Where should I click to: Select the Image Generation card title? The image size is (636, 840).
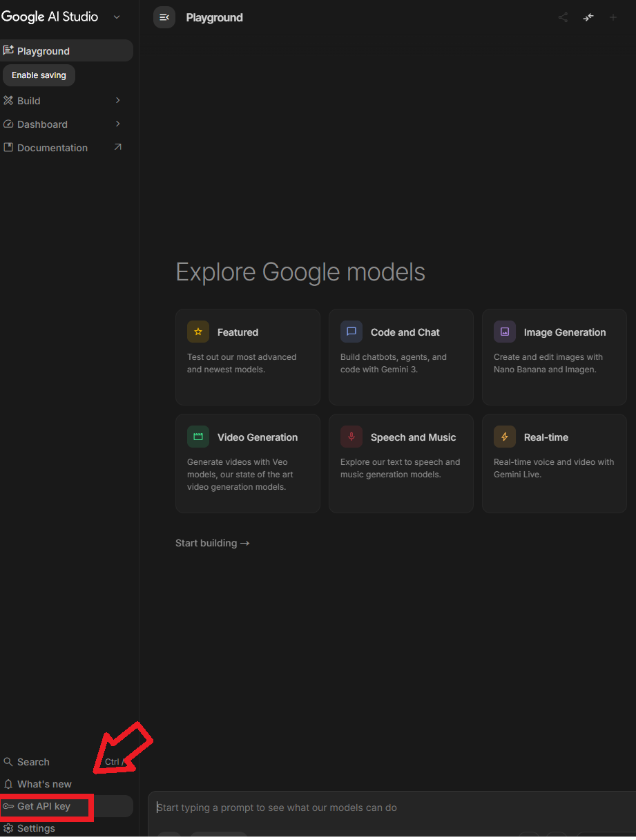565,332
